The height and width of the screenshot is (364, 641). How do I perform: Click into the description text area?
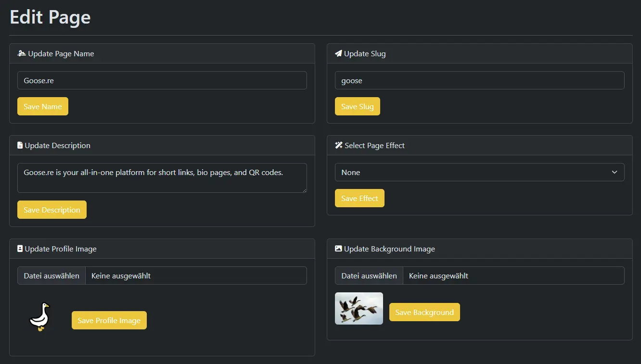[x=162, y=178]
